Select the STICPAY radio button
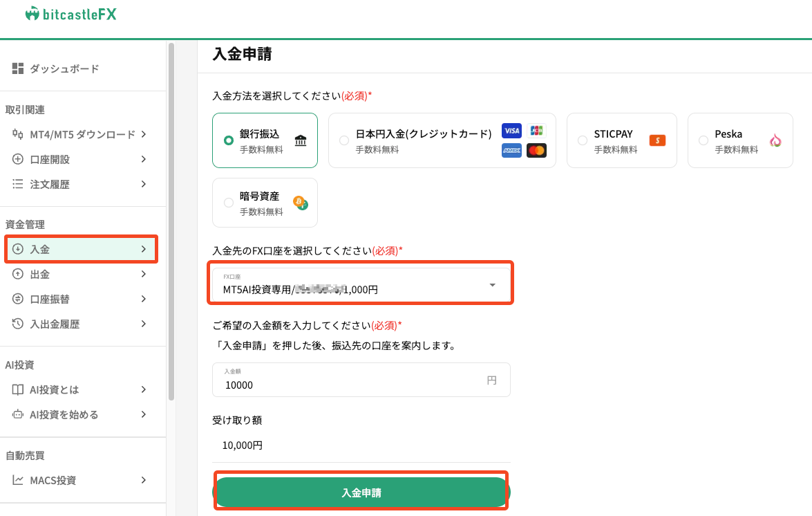The image size is (812, 516). point(583,140)
